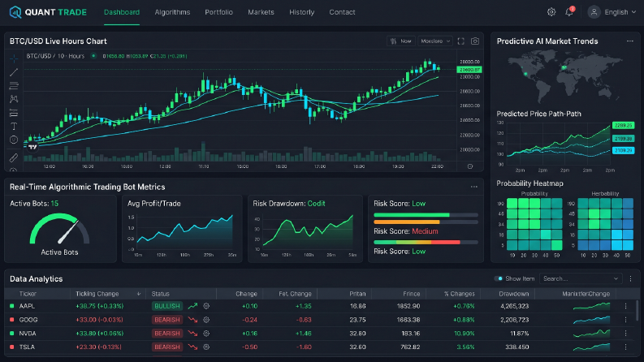Click the green Risk Score Low bar
644x362 pixels.
(x=426, y=215)
